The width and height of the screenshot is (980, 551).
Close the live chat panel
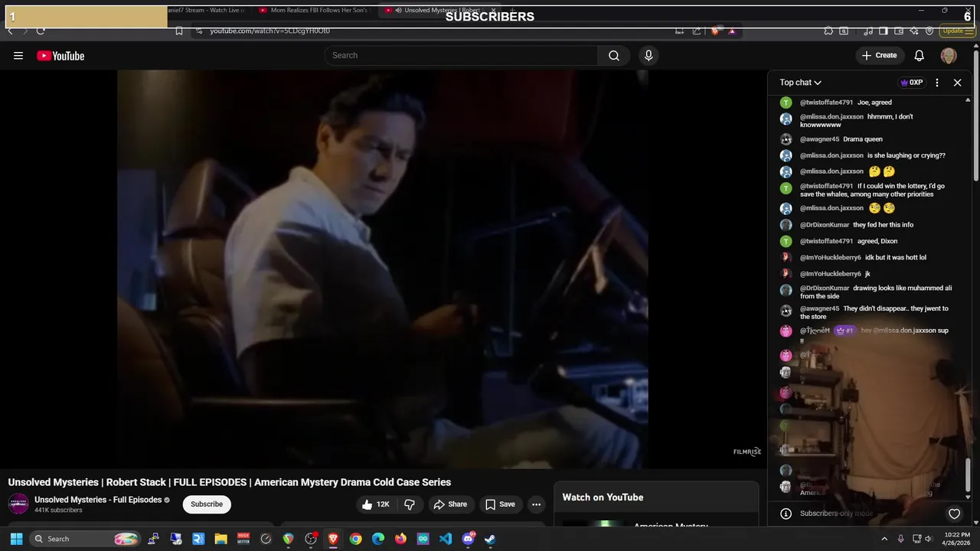(957, 83)
